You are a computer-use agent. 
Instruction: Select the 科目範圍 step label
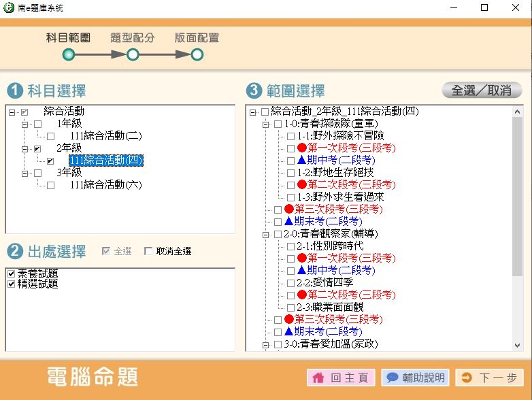[x=68, y=37]
